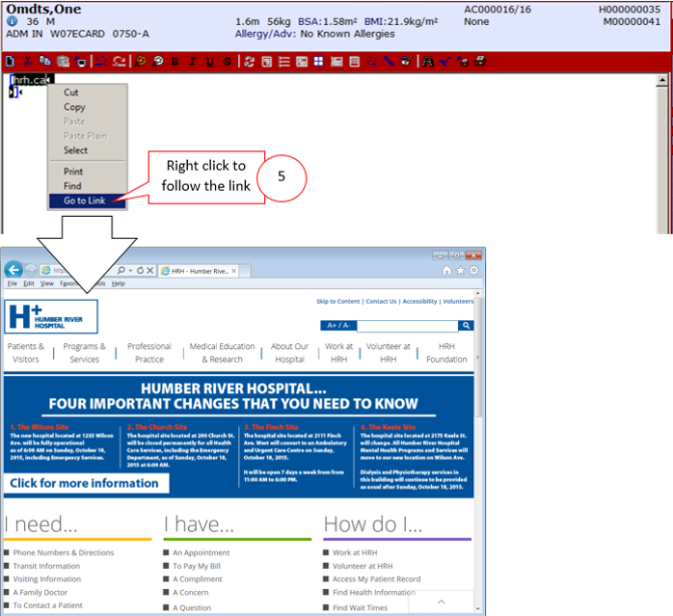Open the browser Edit menu
The width and height of the screenshot is (673, 616).
29,283
